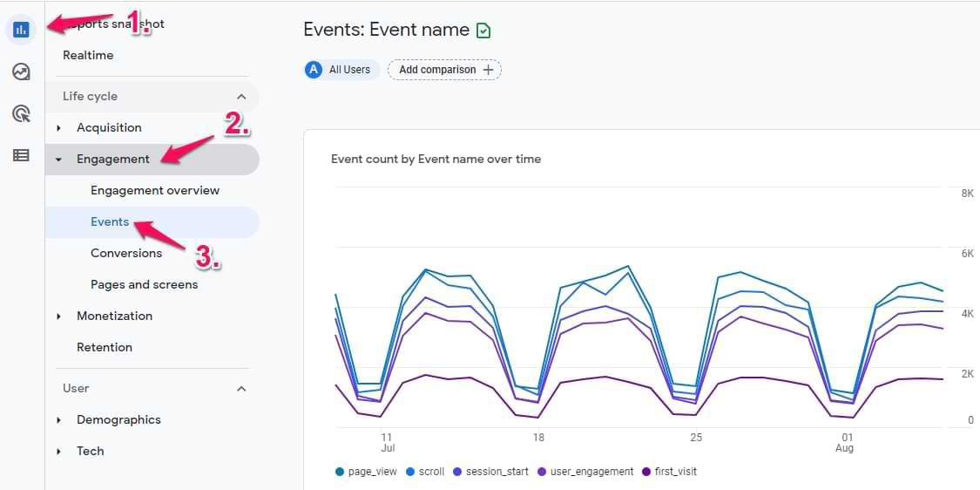Open the Explore icon in left rail

click(22, 71)
